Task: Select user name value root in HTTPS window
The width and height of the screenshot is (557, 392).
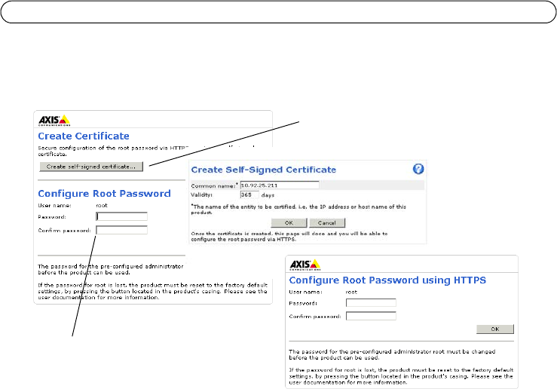Action: coord(351,292)
